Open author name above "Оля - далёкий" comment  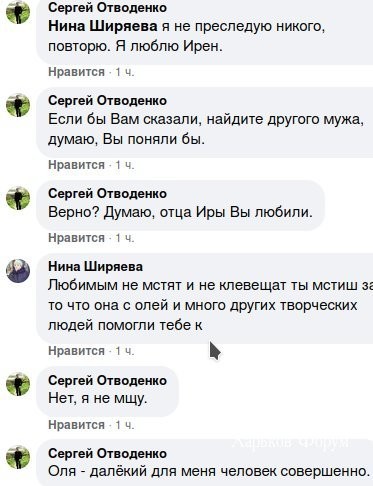[107, 453]
